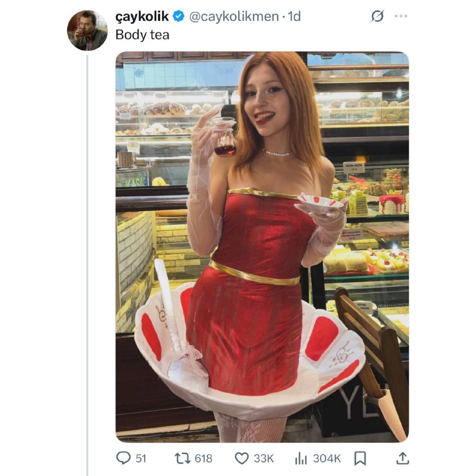The height and width of the screenshot is (476, 476).
Task: Like the post with the heart icon
Action: pyautogui.click(x=242, y=458)
